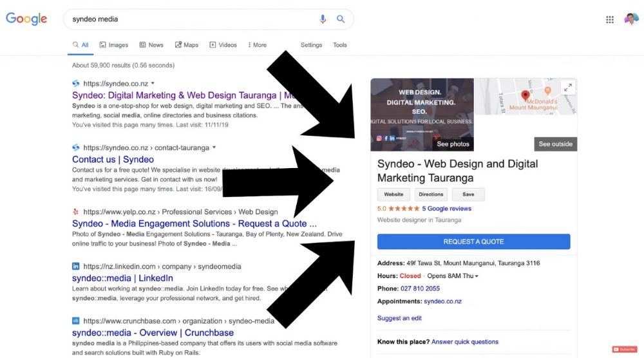Click the About 59,900 results text
The image size is (644, 358).
click(x=123, y=65)
